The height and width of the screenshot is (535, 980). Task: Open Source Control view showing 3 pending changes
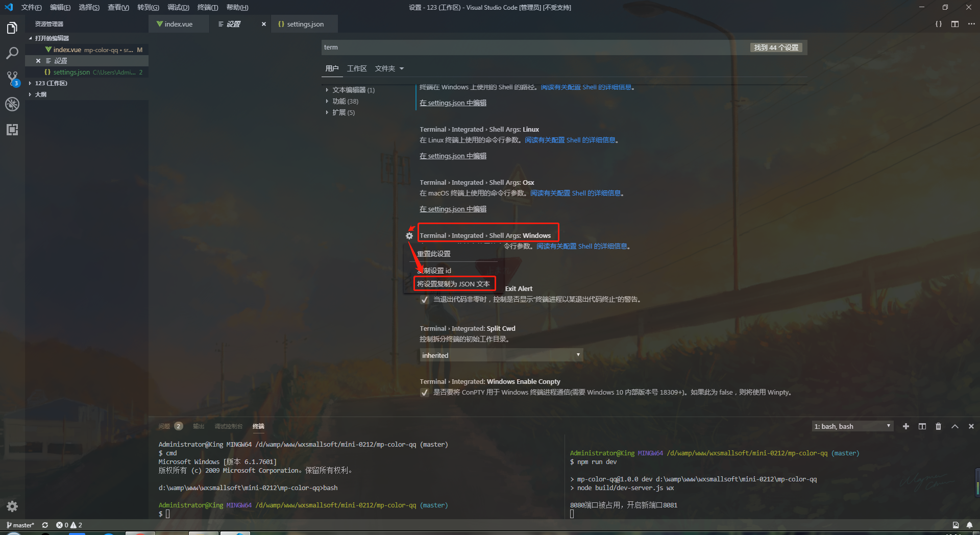(12, 78)
